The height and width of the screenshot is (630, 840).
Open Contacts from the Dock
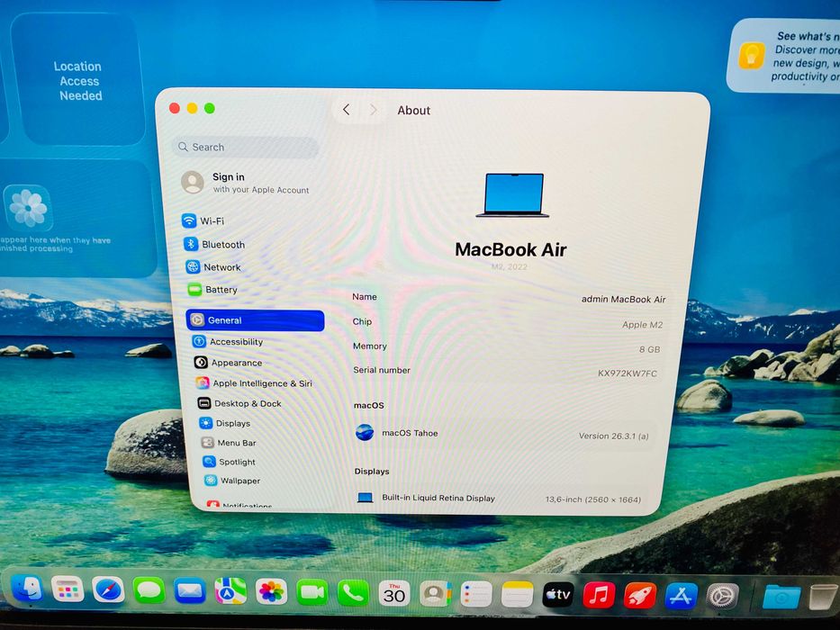click(435, 593)
